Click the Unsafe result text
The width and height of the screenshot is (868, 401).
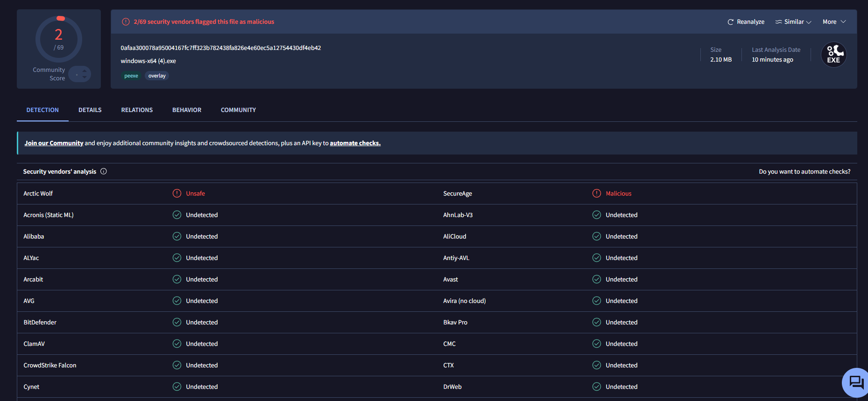click(196, 194)
